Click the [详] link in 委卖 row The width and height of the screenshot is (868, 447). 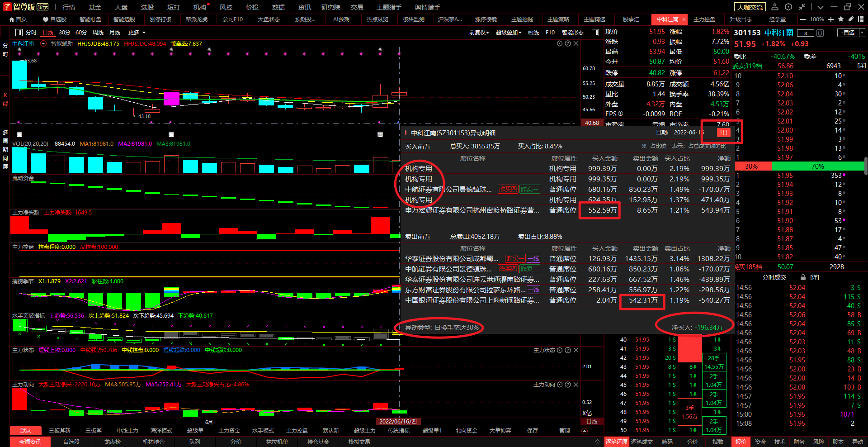coord(862,66)
